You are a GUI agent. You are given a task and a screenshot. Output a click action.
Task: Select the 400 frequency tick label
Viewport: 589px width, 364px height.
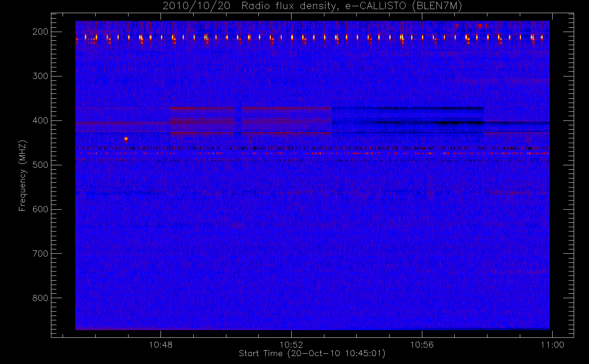pos(40,120)
